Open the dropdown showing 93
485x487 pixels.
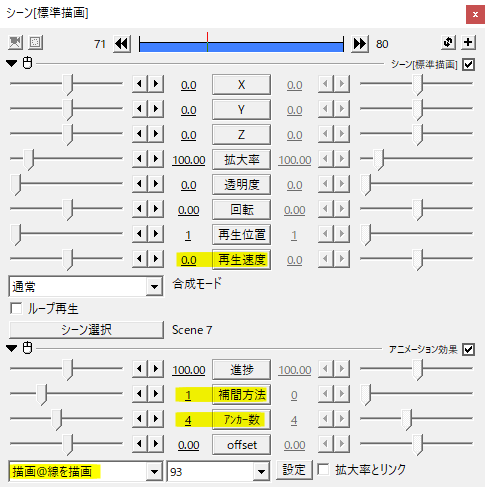pos(218,472)
